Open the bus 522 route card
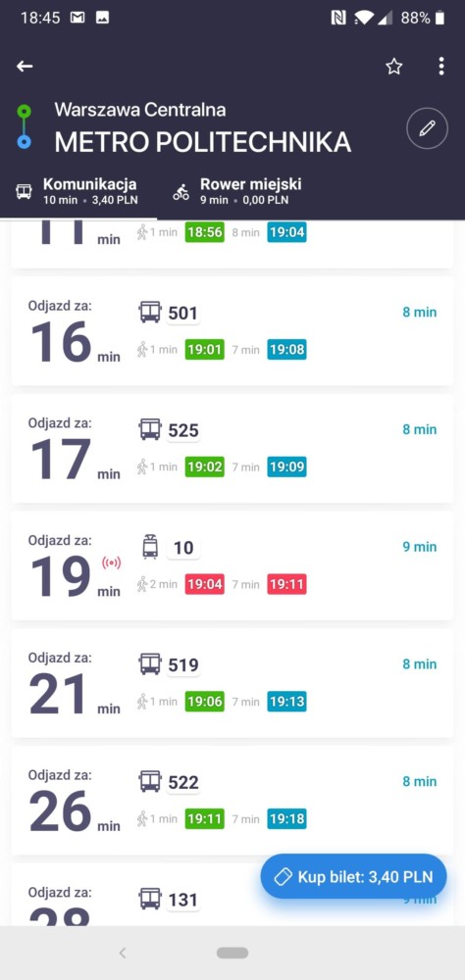 [232, 801]
